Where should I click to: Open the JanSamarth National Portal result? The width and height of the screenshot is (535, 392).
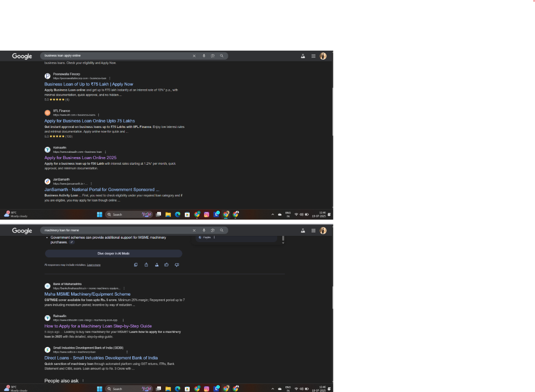pyautogui.click(x=102, y=190)
